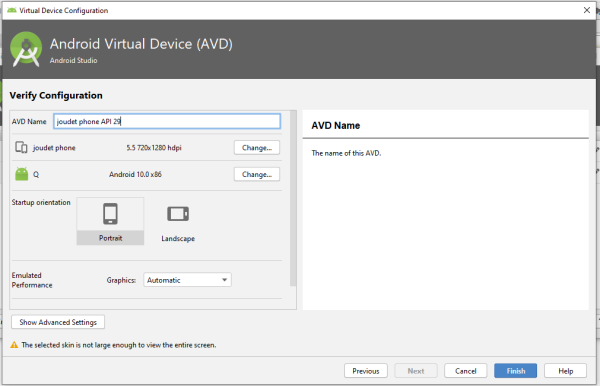The width and height of the screenshot is (600, 386).
Task: Select Portrait startup orientation
Action: point(110,221)
